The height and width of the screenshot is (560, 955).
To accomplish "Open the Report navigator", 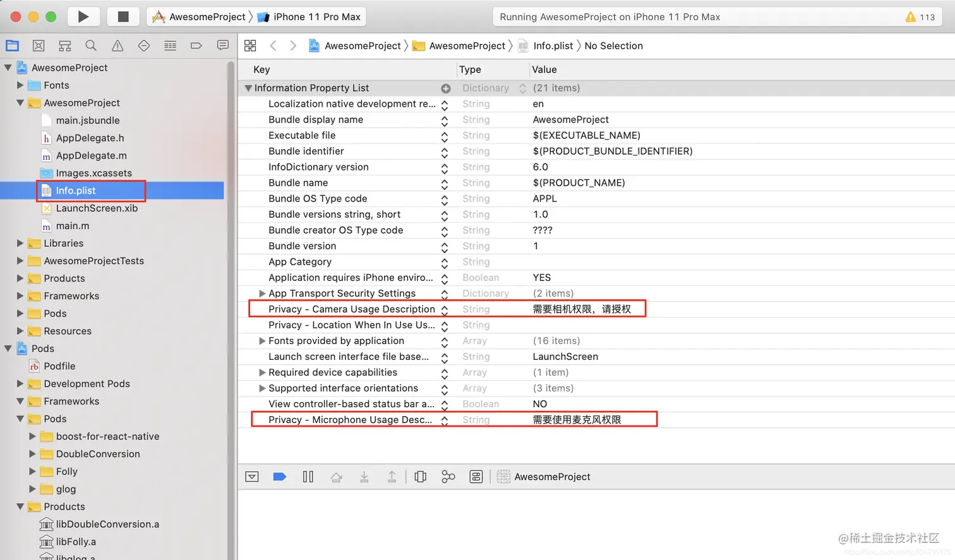I will 222,45.
